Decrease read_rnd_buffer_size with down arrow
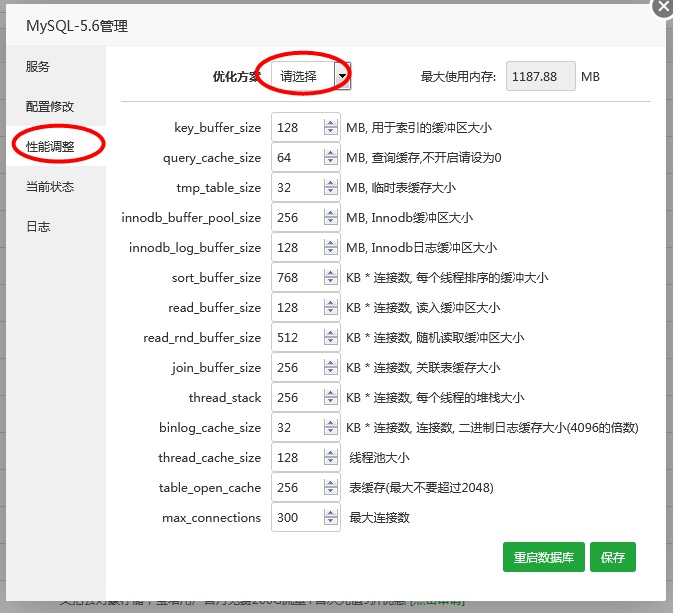The height and width of the screenshot is (613, 673). [x=330, y=341]
